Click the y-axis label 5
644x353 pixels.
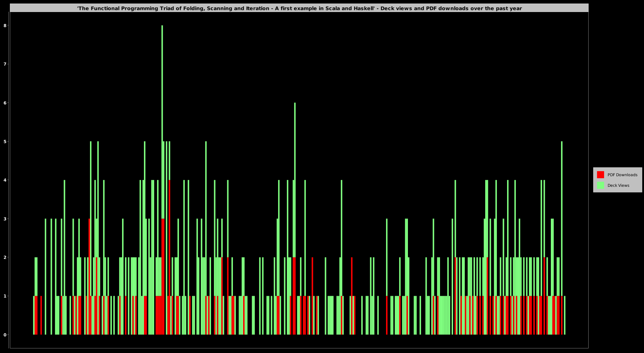[5, 141]
